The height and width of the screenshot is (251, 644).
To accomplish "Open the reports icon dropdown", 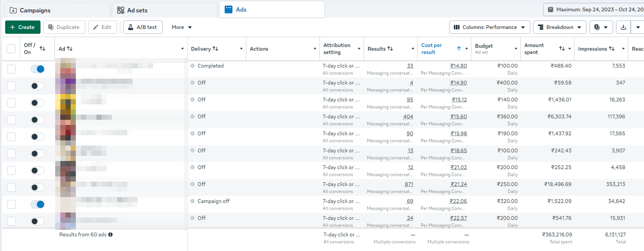I will pos(601,27).
